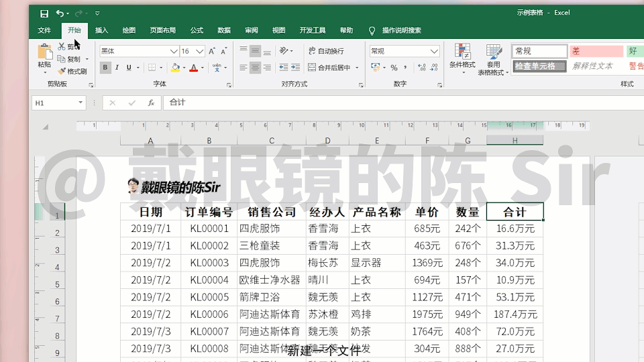Click the Redo arrow icon

coord(78,13)
